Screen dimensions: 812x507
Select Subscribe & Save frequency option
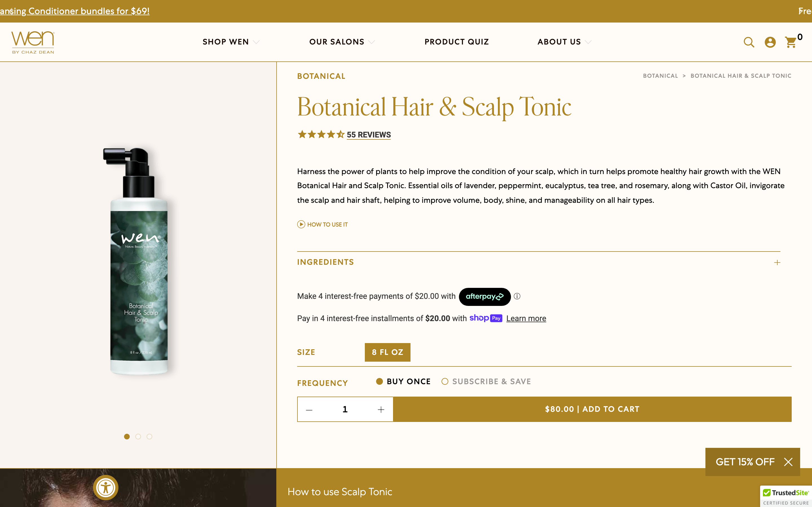click(x=445, y=382)
